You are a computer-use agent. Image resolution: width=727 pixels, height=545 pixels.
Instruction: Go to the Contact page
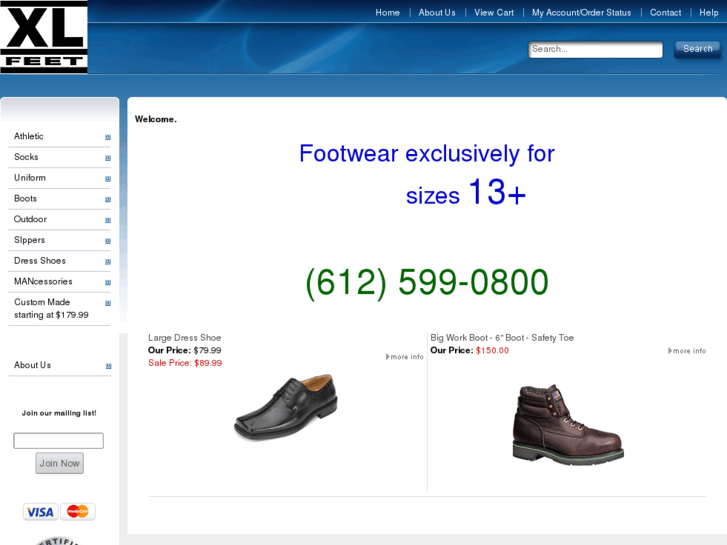(x=665, y=13)
